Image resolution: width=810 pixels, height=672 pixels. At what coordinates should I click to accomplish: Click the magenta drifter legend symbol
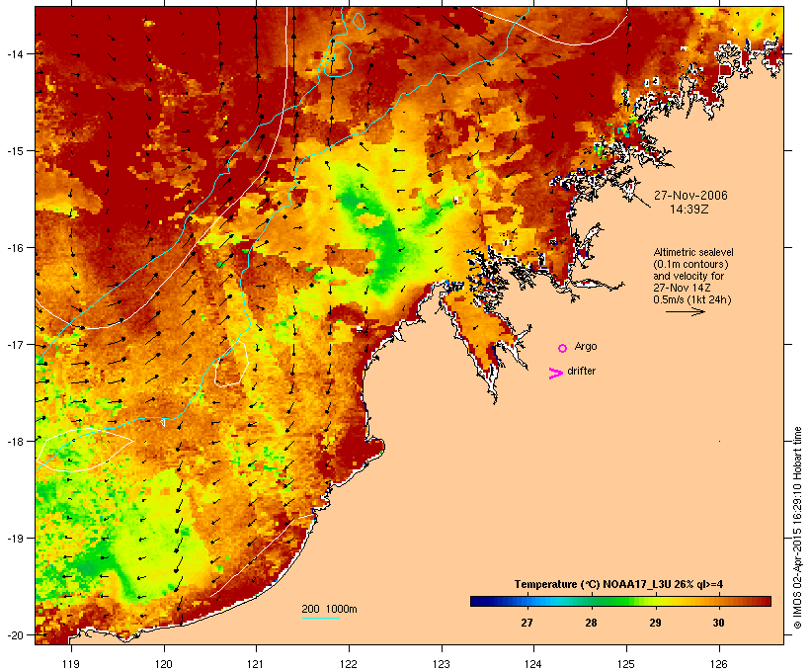[x=555, y=374]
